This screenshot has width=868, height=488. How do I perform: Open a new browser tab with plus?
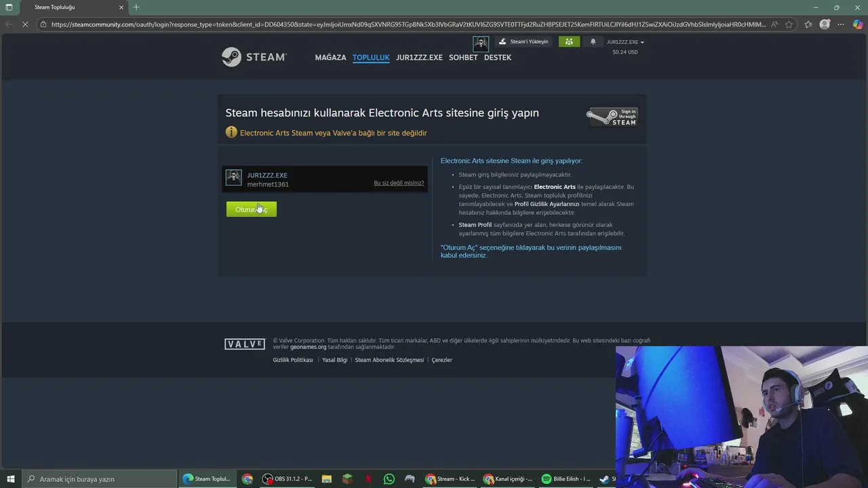(136, 7)
